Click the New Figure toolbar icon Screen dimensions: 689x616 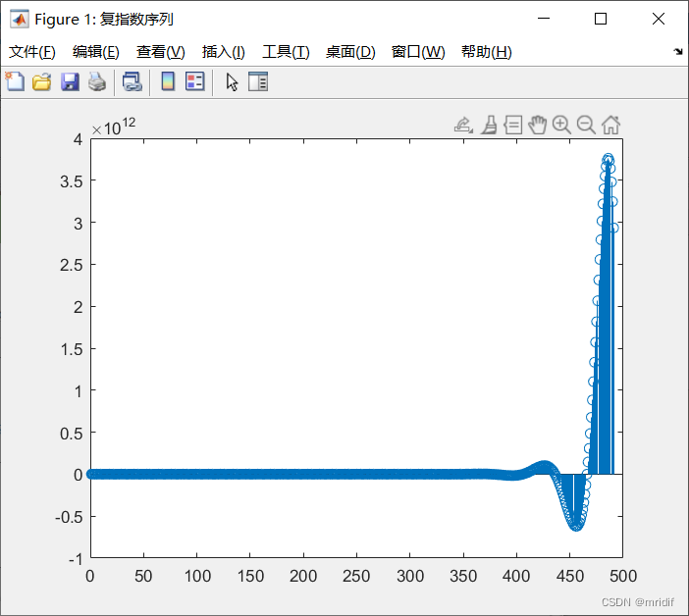pos(15,81)
